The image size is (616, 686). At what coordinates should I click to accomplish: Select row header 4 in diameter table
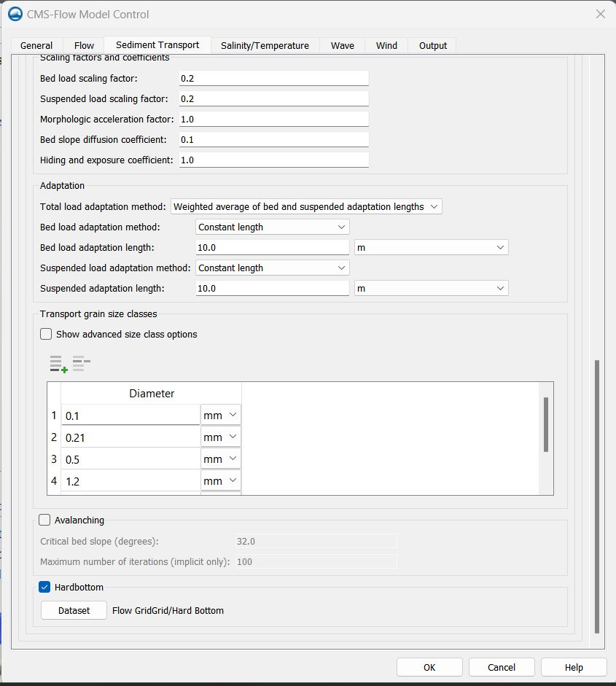[54, 481]
